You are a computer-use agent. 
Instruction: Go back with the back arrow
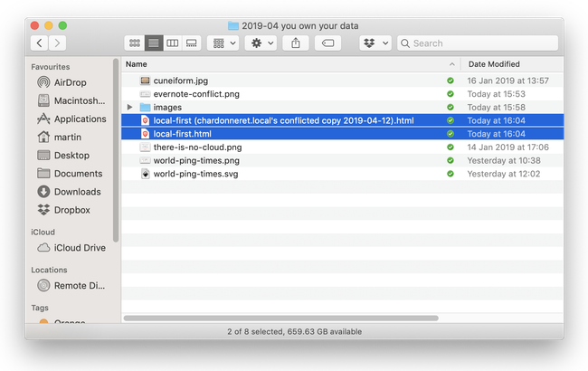coord(40,43)
